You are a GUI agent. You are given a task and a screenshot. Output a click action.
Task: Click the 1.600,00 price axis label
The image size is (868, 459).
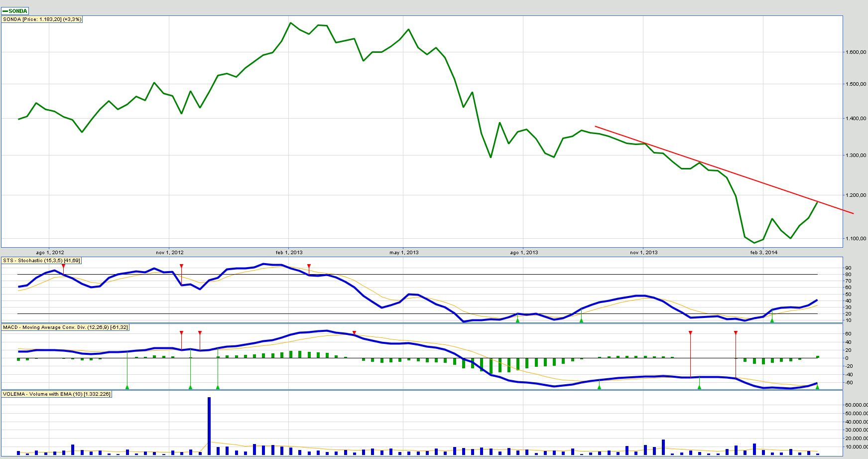[856, 52]
